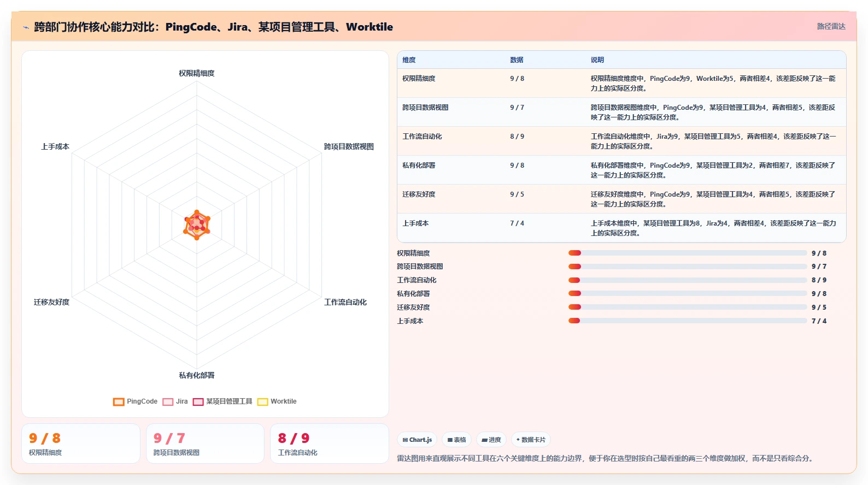
Task: Click the 上手成本 radar axis label
Action: click(x=55, y=146)
